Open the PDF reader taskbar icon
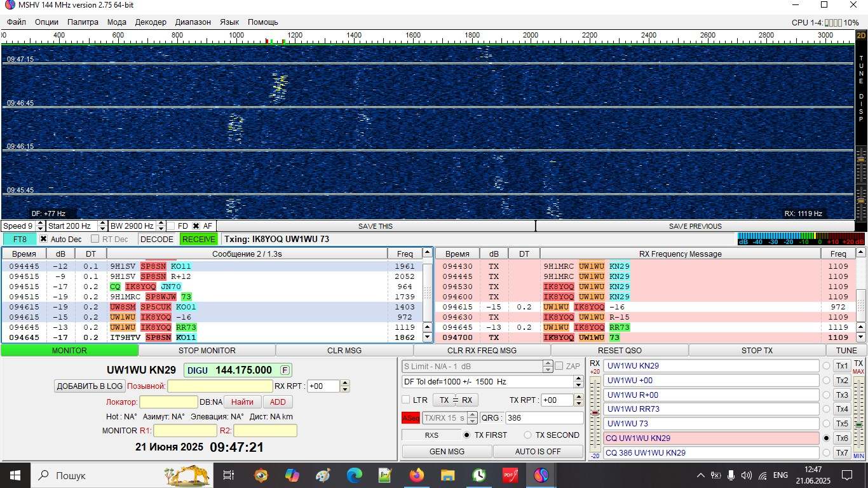The width and height of the screenshot is (868, 488). (510, 475)
